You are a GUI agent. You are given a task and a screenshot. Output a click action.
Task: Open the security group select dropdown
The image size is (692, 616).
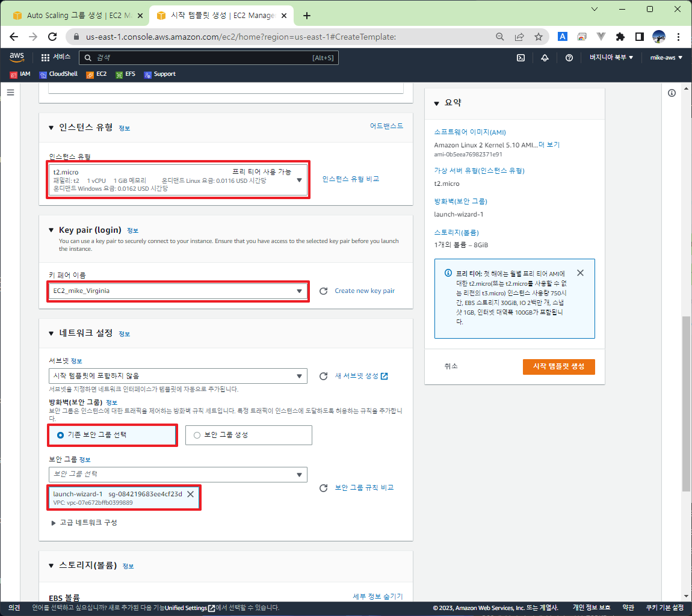[178, 475]
